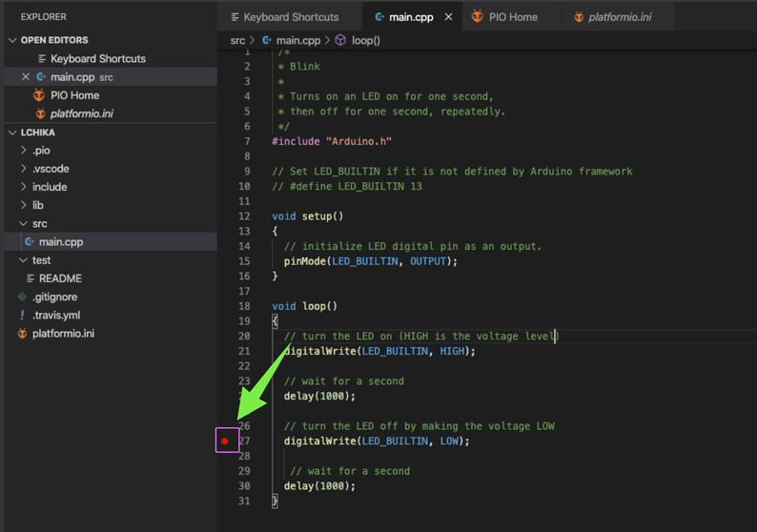Toggle the red breakpoint on line 27
This screenshot has height=532, width=757.
(x=225, y=440)
